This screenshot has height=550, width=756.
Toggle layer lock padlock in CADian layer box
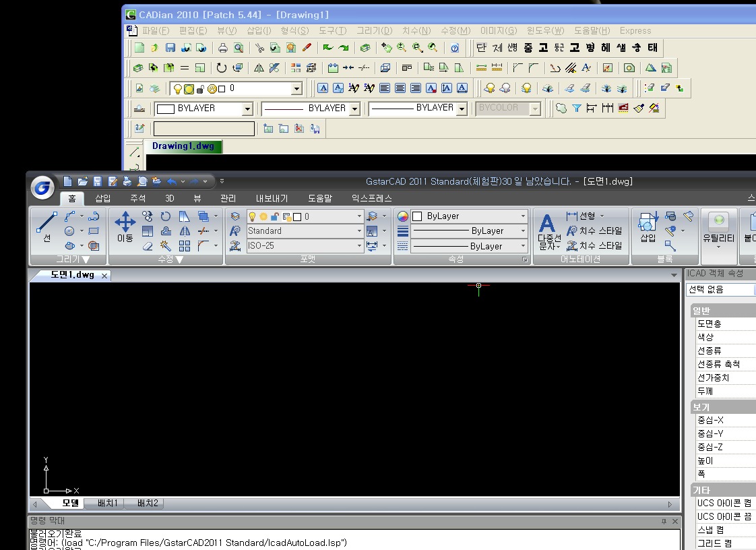[x=201, y=89]
